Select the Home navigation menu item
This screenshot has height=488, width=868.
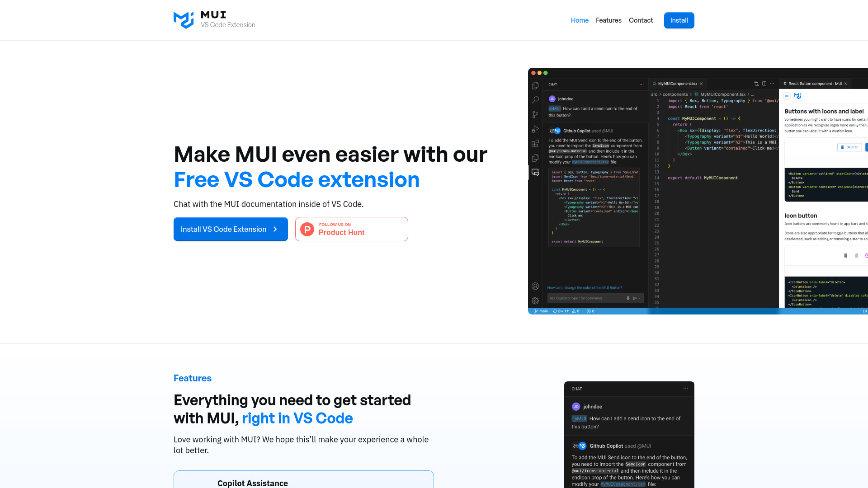(580, 20)
